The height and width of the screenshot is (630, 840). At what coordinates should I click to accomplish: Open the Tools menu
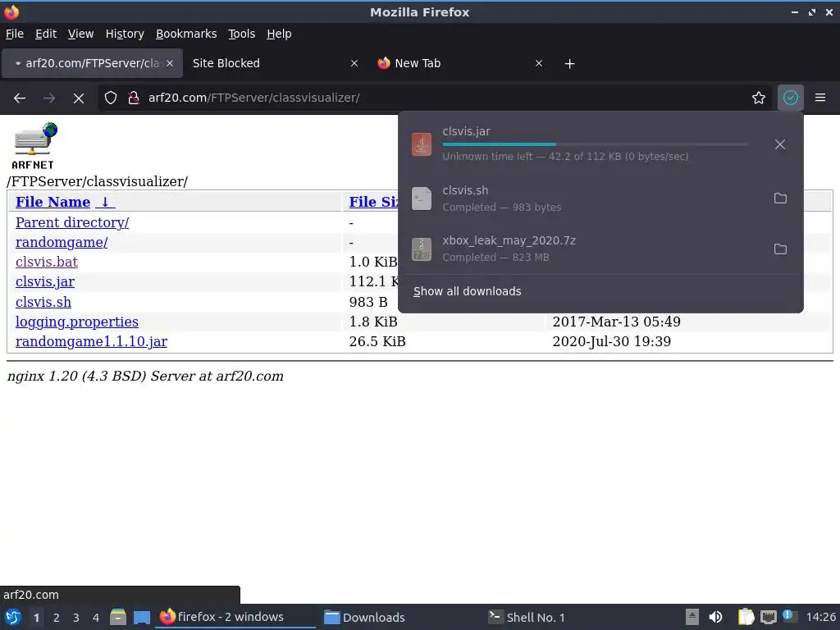pyautogui.click(x=242, y=34)
